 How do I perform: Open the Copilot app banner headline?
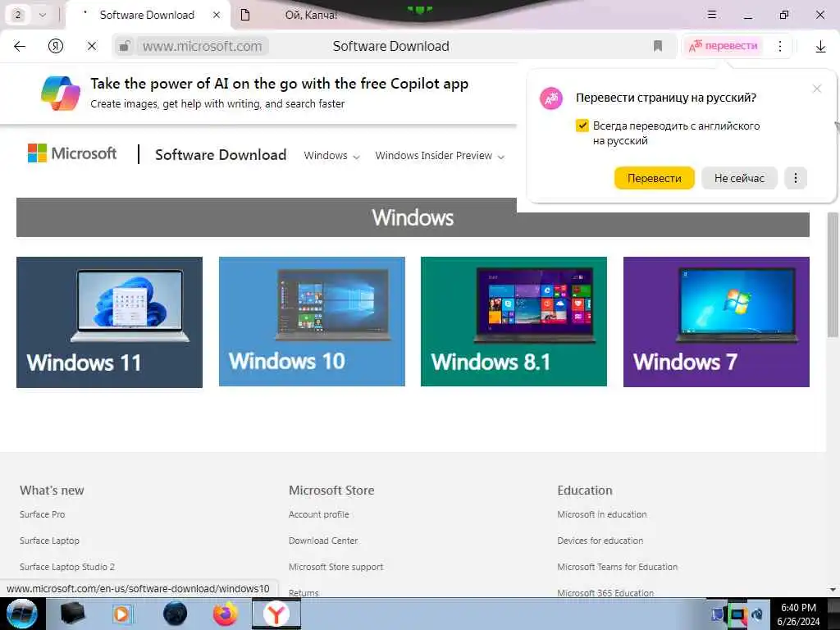(279, 84)
